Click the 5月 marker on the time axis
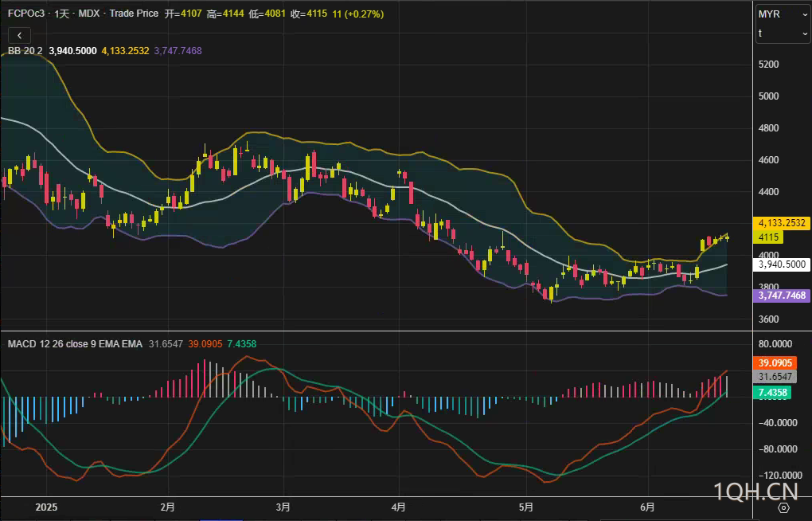Screen dimensions: 812x521 tap(525, 507)
